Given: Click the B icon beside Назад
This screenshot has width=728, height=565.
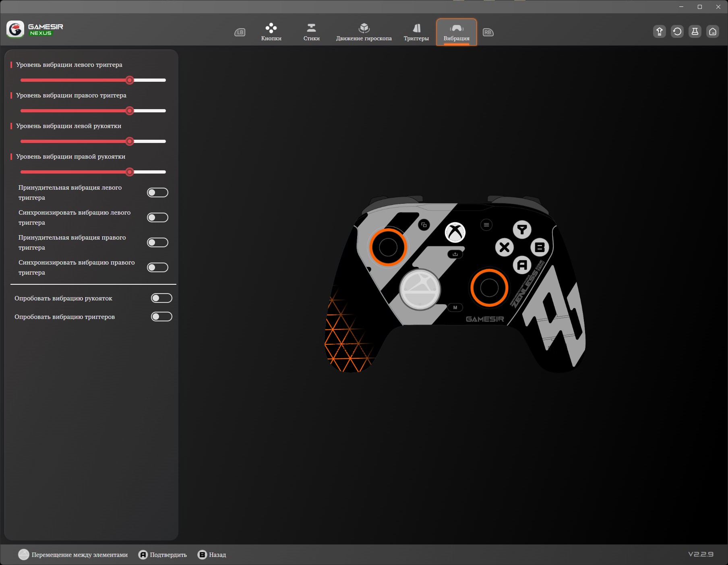Looking at the screenshot, I should point(202,555).
